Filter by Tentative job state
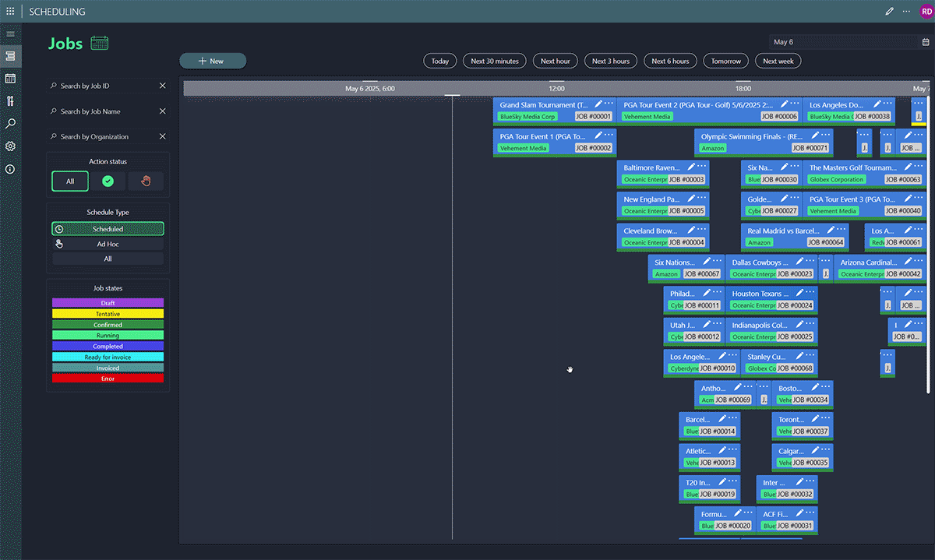 click(108, 314)
